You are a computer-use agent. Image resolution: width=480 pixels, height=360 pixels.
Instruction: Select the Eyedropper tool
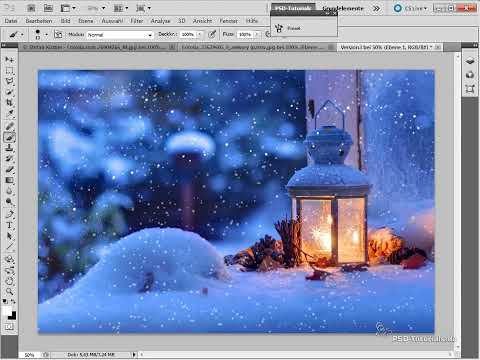[9, 114]
